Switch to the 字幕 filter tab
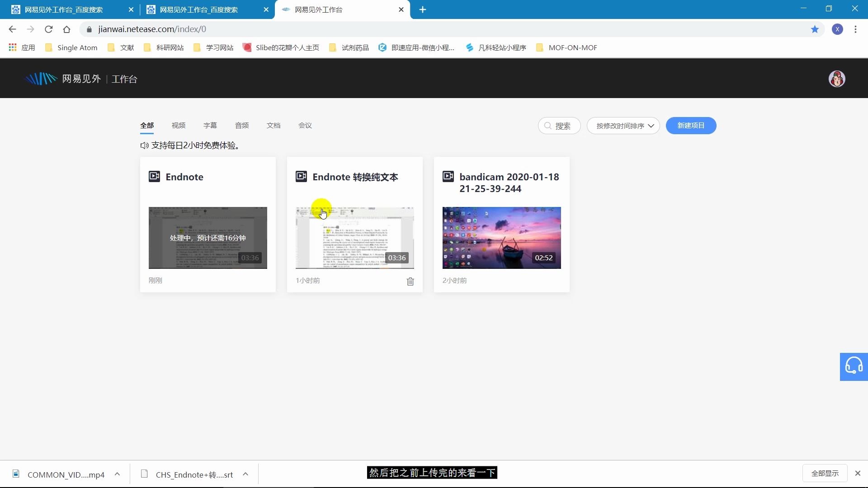Screen dimensions: 868x488 click(x=210, y=126)
